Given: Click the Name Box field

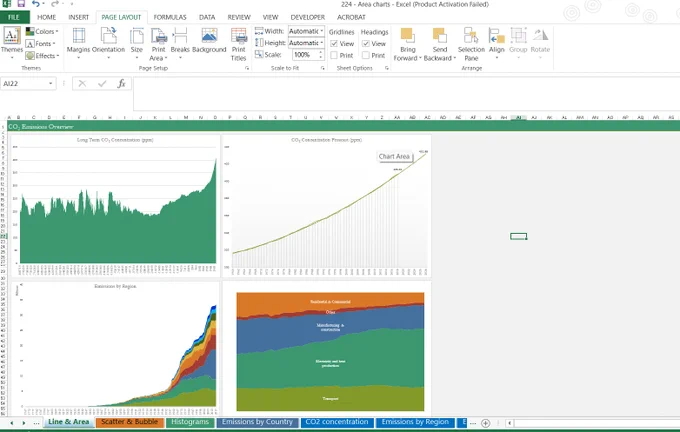Looking at the screenshot, I should pos(23,83).
